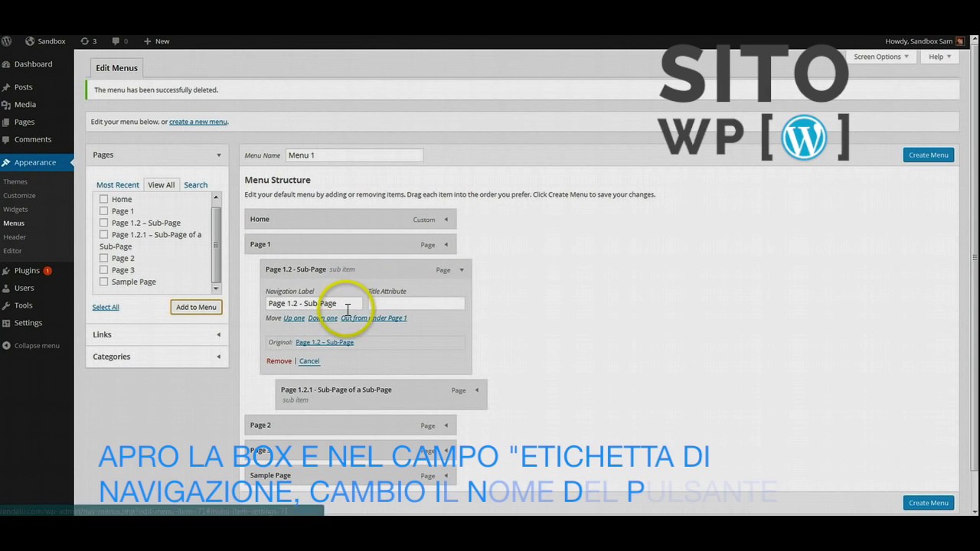Click the Up one move link

coord(294,318)
